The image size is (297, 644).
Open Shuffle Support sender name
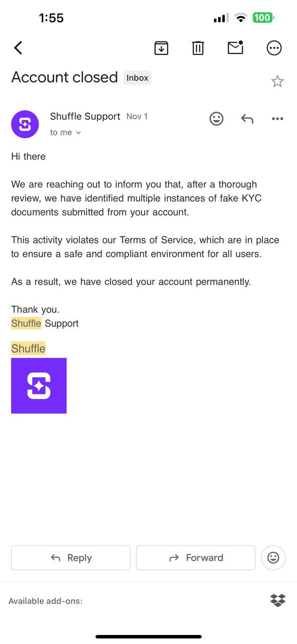pos(85,116)
